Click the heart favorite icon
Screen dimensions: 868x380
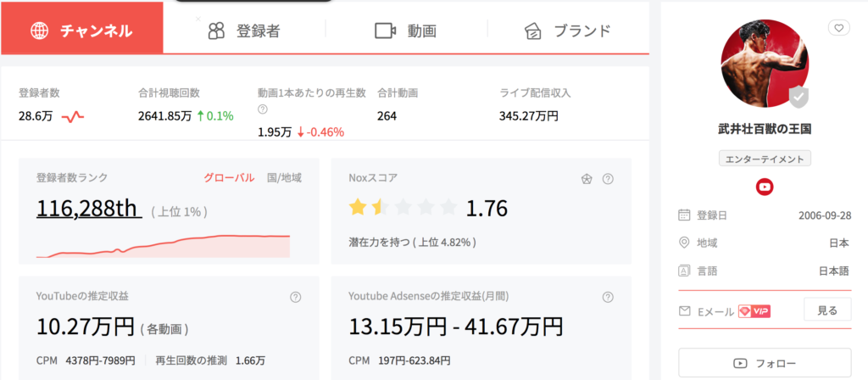coord(838,28)
